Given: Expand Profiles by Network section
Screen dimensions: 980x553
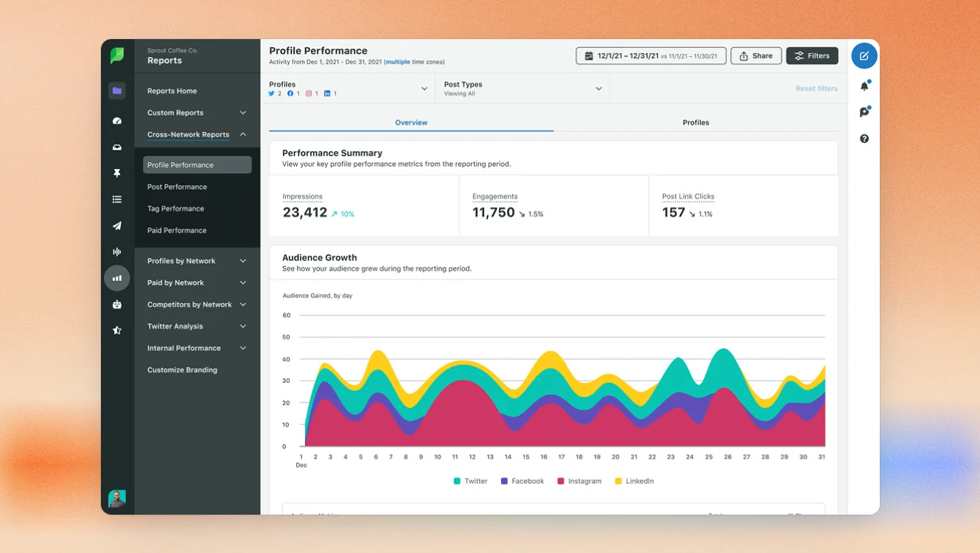Looking at the screenshot, I should [197, 261].
